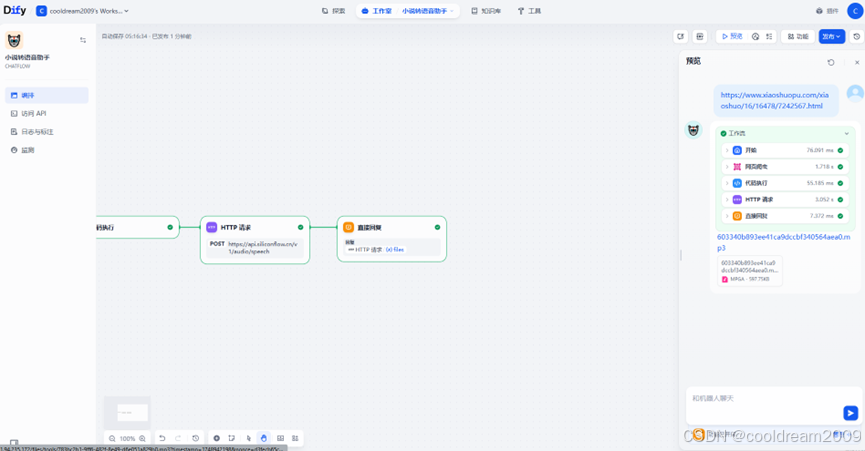Image resolution: width=865 pixels, height=451 pixels.
Task: Select the 直接回复 node on canvas
Action: coord(392,239)
